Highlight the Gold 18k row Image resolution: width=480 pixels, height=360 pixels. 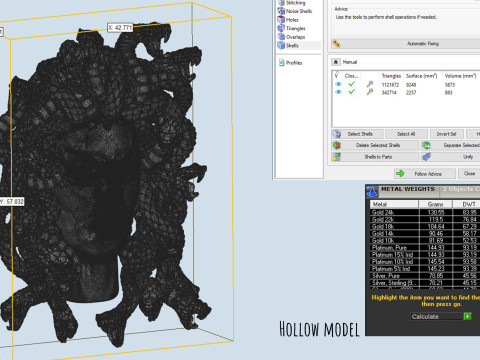pyautogui.click(x=425, y=226)
